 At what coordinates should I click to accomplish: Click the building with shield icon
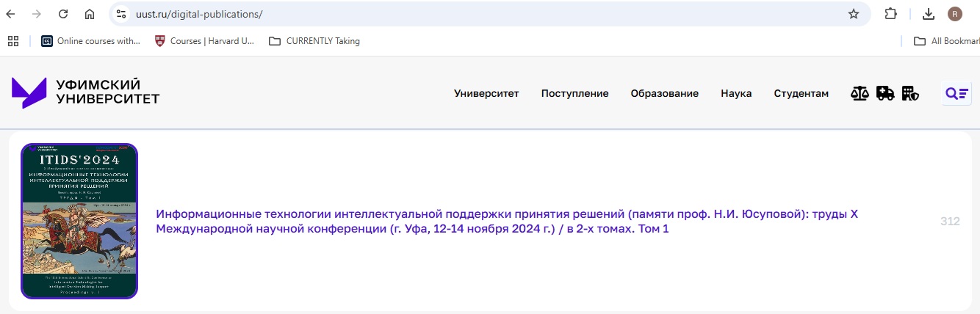[910, 93]
